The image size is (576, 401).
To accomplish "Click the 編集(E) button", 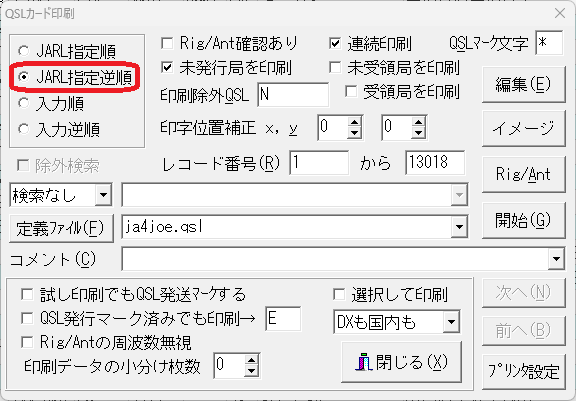I will tap(523, 84).
